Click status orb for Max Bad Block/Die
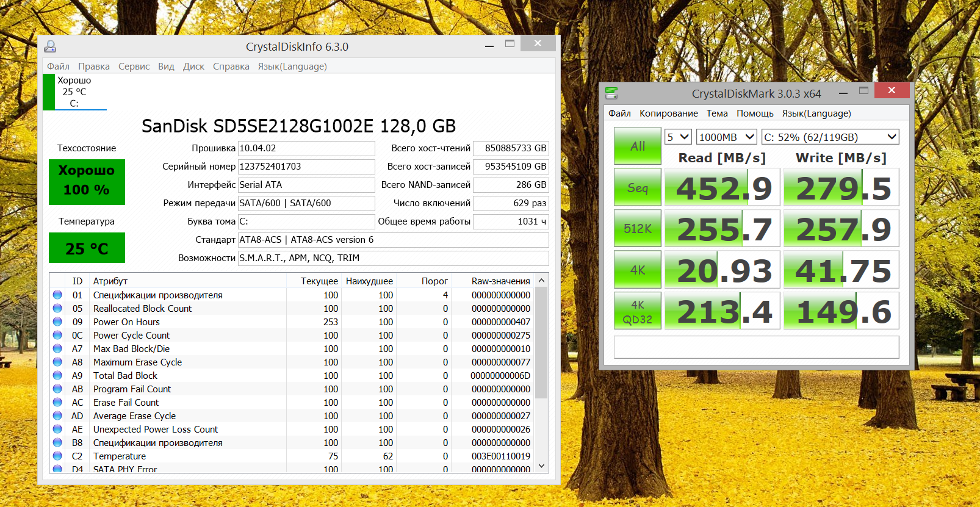980x507 pixels. coord(57,348)
